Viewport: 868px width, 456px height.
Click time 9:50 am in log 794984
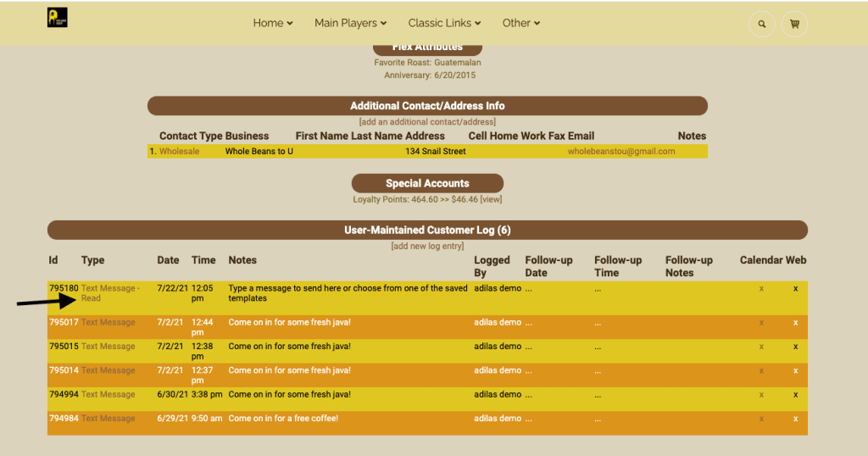coord(207,419)
